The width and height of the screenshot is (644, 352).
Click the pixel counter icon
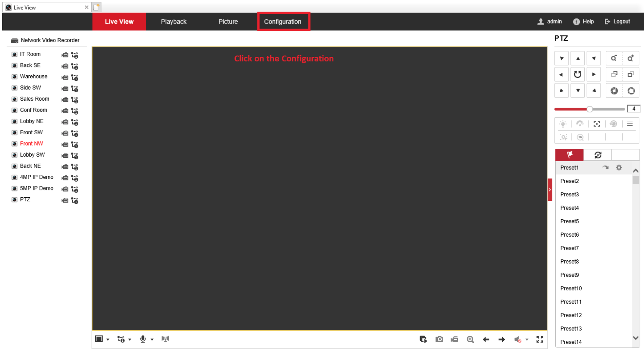point(165,339)
